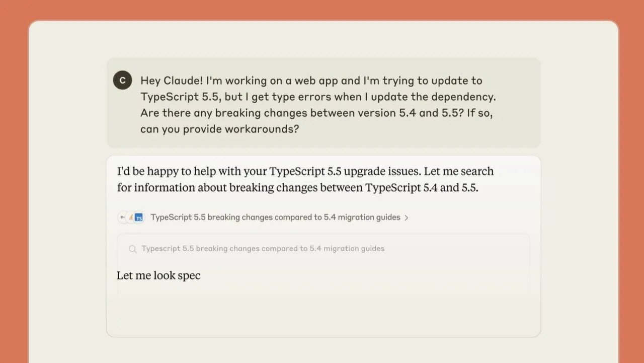The image size is (644, 363).
Task: Click the streaming text 'Let me look spec'
Action: tap(158, 275)
